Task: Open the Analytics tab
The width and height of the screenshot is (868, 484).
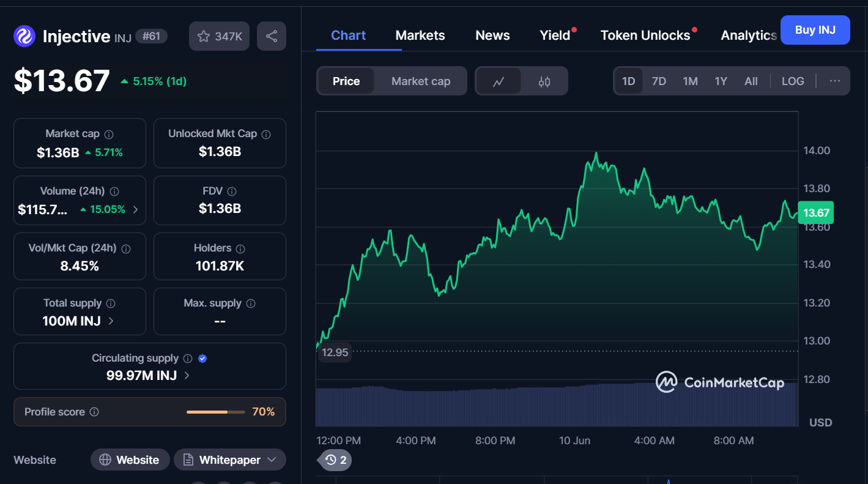Action: point(749,35)
